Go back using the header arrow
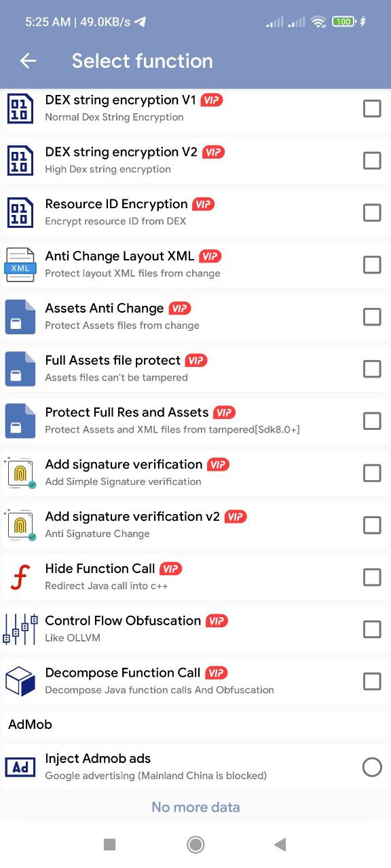 (28, 61)
